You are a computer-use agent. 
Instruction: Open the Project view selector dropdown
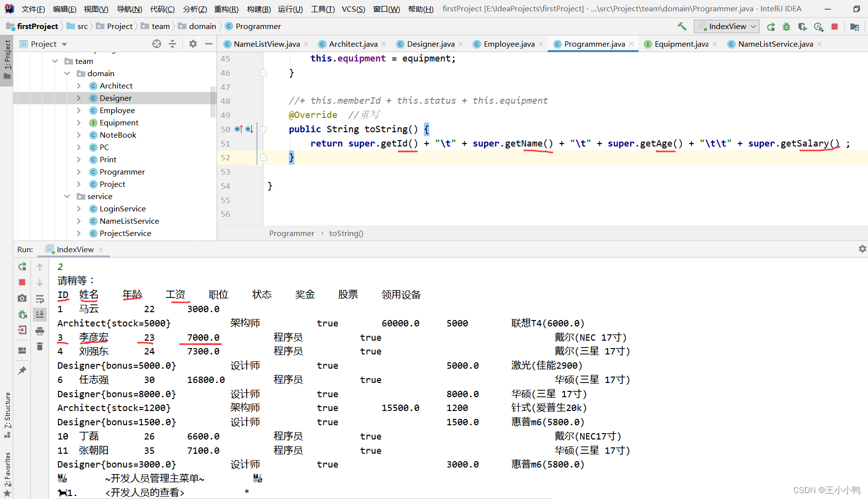click(x=43, y=44)
